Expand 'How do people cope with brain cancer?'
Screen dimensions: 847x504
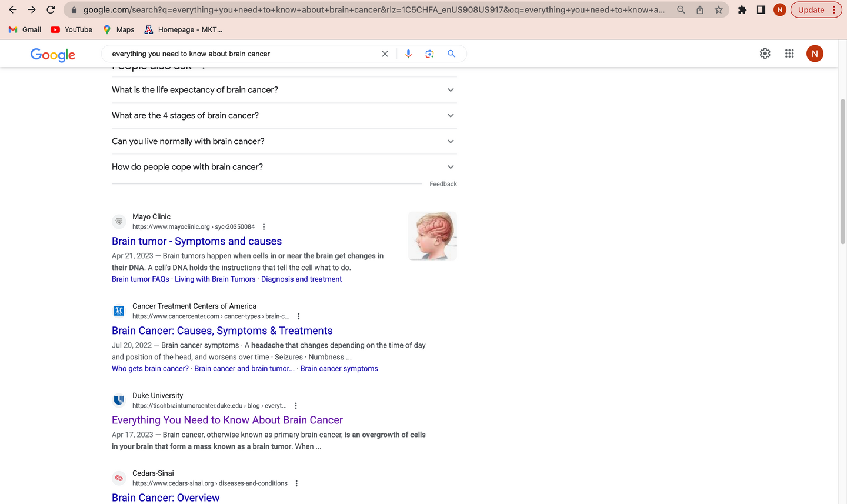(284, 167)
